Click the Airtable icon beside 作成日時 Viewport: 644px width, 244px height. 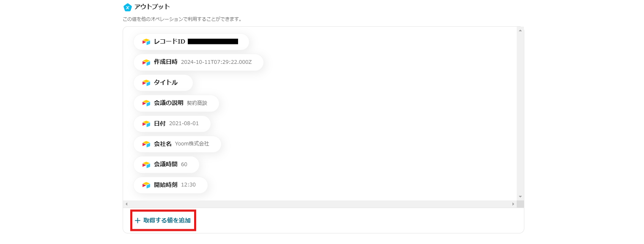146,62
